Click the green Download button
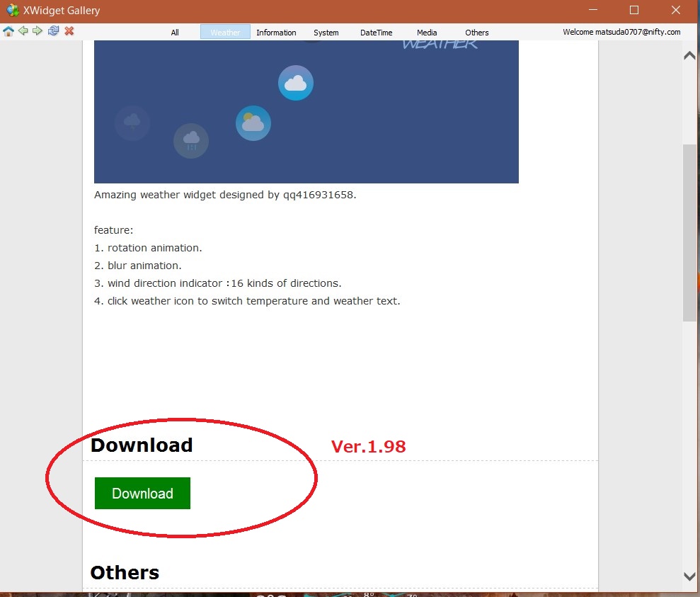The width and height of the screenshot is (700, 597). point(142,494)
